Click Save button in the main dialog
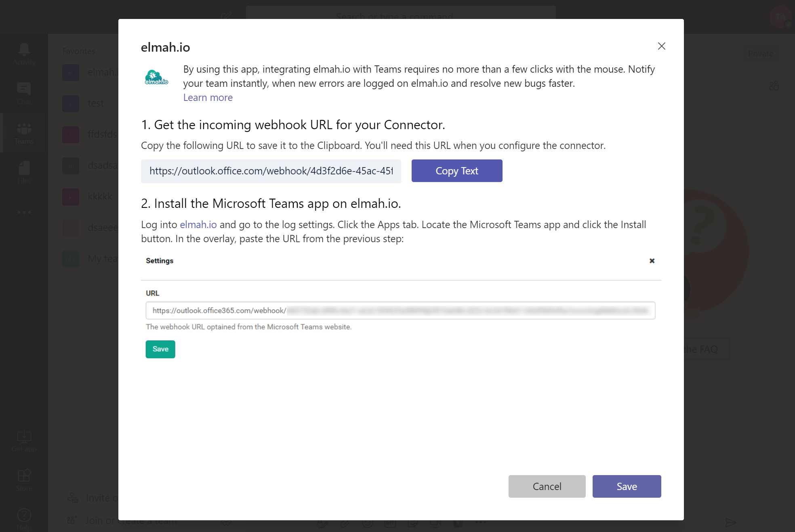The width and height of the screenshot is (795, 532). pyautogui.click(x=626, y=486)
